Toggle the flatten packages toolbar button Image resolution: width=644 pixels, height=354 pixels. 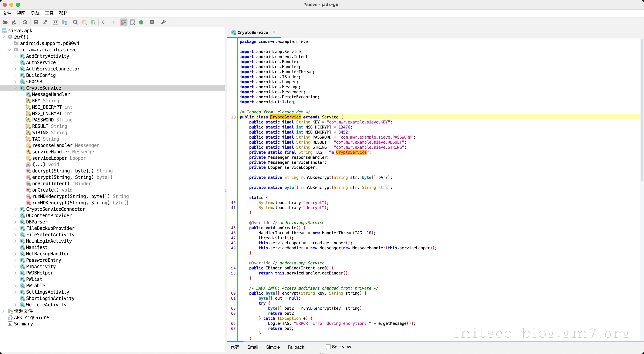coord(65,22)
